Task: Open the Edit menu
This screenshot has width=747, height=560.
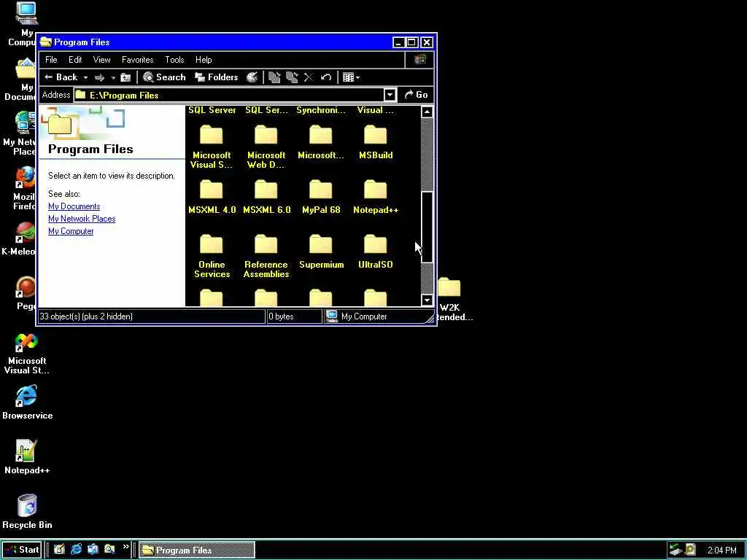Action: 75,60
